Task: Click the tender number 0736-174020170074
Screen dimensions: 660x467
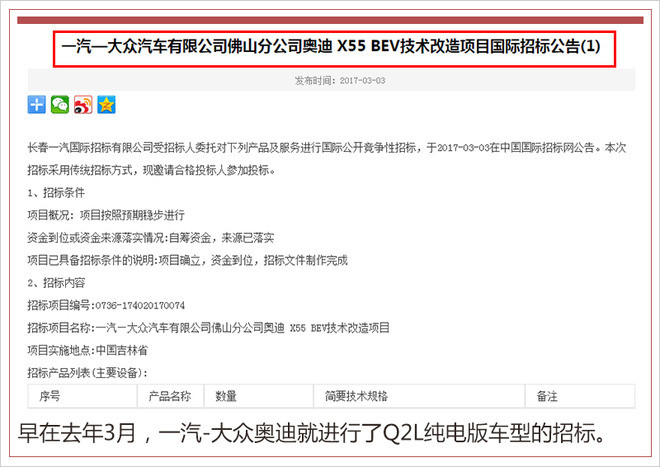Action: tap(140, 305)
